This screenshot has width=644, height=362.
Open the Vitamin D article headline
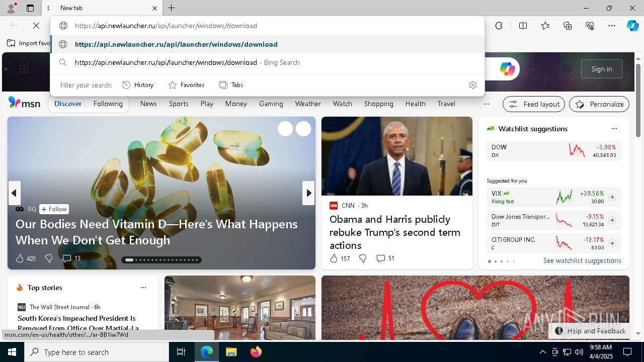[x=156, y=232]
